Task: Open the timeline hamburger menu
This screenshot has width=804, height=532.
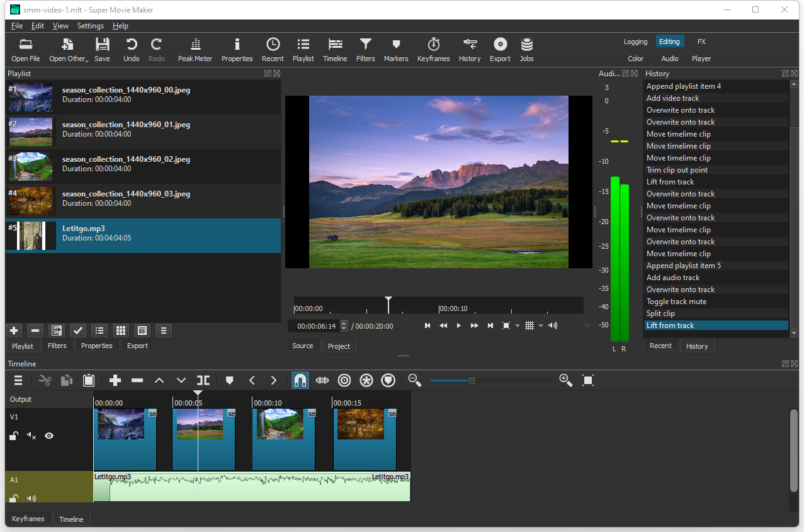Action: pos(18,380)
